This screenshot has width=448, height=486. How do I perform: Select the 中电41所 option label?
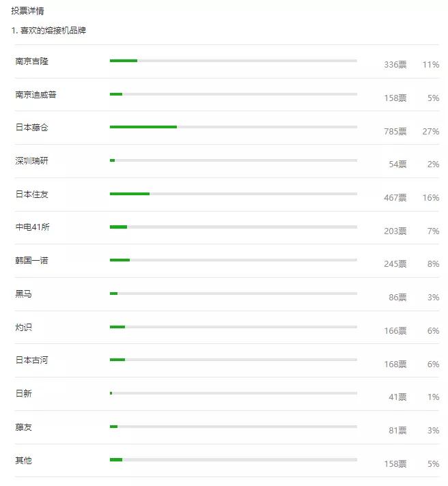pyautogui.click(x=33, y=227)
